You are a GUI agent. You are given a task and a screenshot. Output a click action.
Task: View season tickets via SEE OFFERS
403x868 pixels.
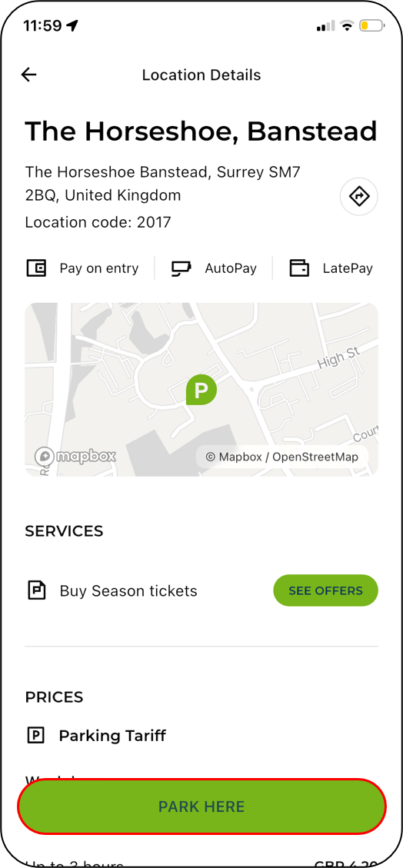325,590
